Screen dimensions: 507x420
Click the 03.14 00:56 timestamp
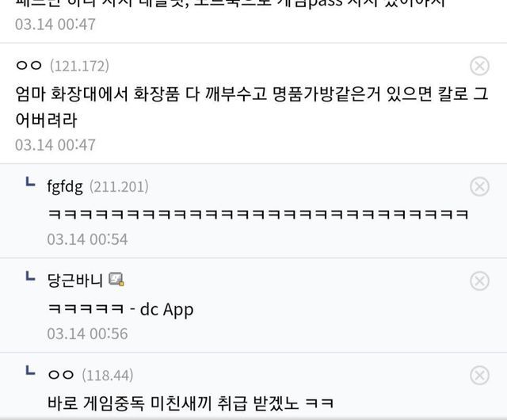pos(87,334)
